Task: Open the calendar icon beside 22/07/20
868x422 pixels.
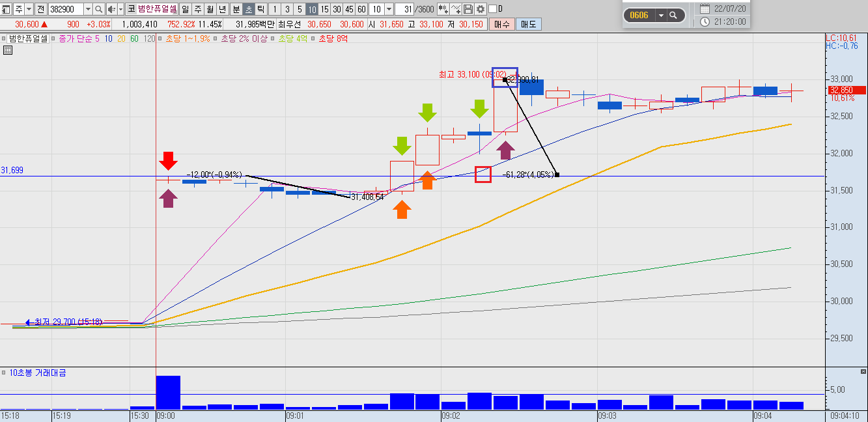Action: (x=705, y=9)
